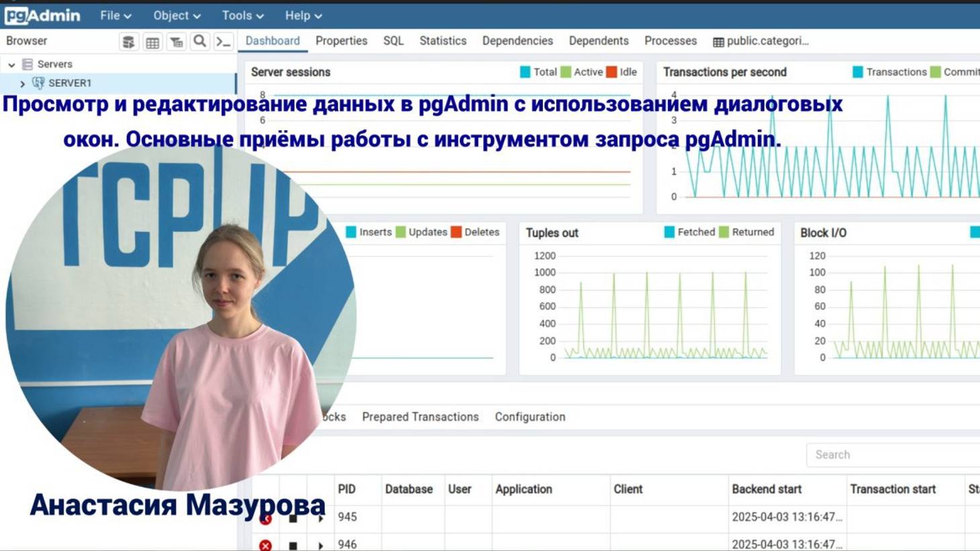Click the pgAdmin logo
Image resolution: width=980 pixels, height=551 pixels.
42,15
